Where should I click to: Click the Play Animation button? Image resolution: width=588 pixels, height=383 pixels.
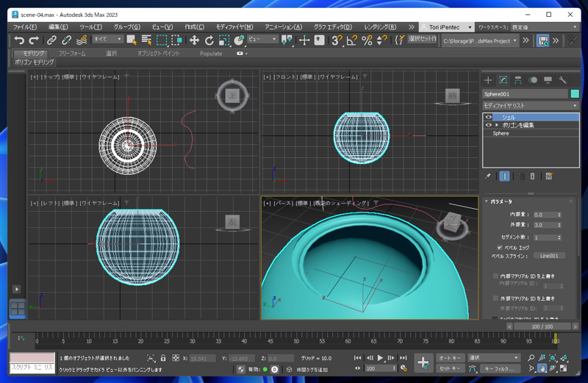point(380,358)
